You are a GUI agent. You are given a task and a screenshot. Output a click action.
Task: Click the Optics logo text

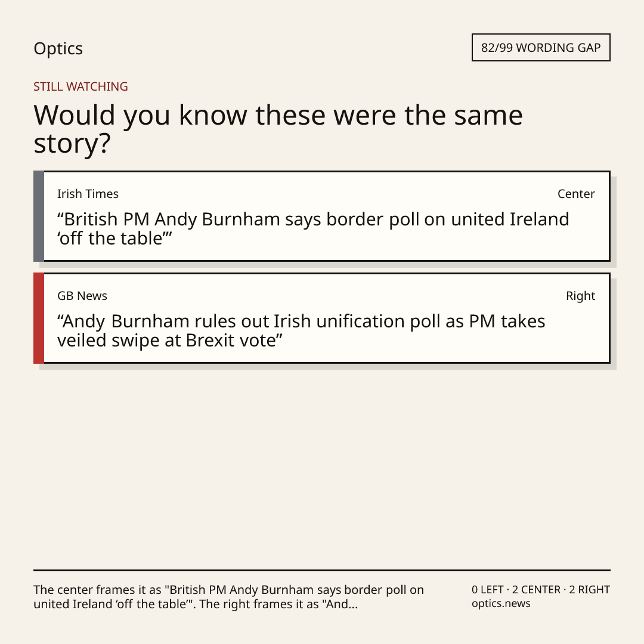[58, 48]
